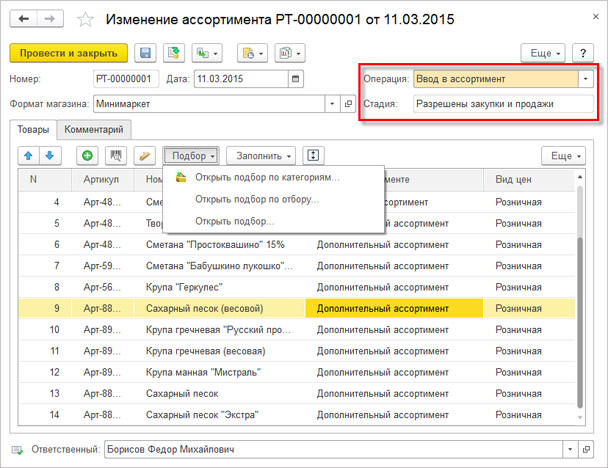
Task: Click scrollbar up arrow in table
Action: coord(580,177)
